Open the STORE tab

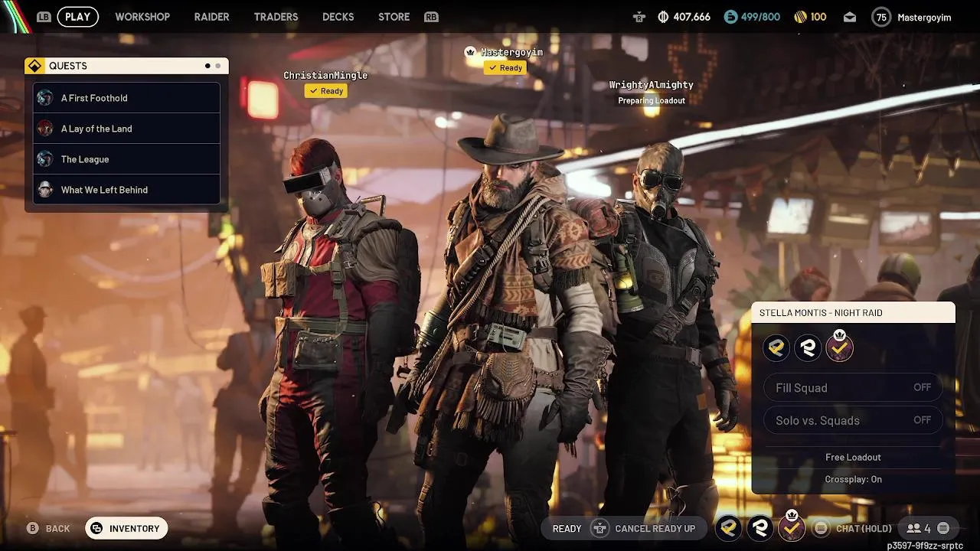(394, 17)
